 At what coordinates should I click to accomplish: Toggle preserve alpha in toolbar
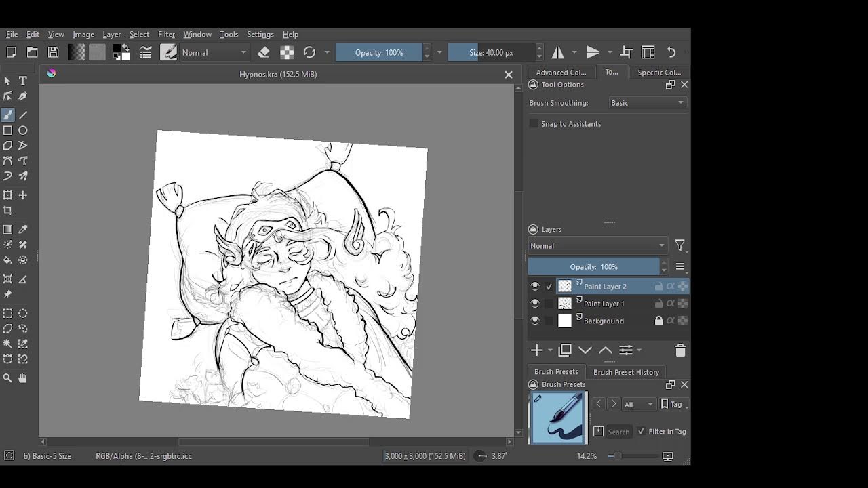click(x=287, y=52)
